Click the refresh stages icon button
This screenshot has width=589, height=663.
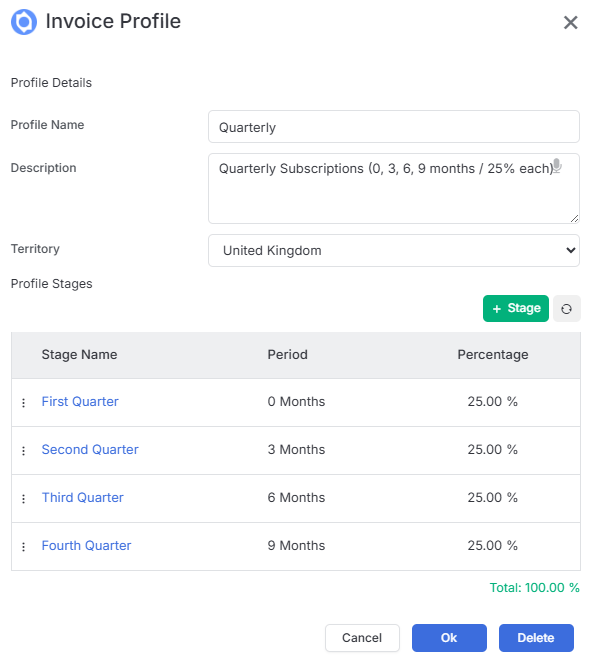pyautogui.click(x=566, y=309)
